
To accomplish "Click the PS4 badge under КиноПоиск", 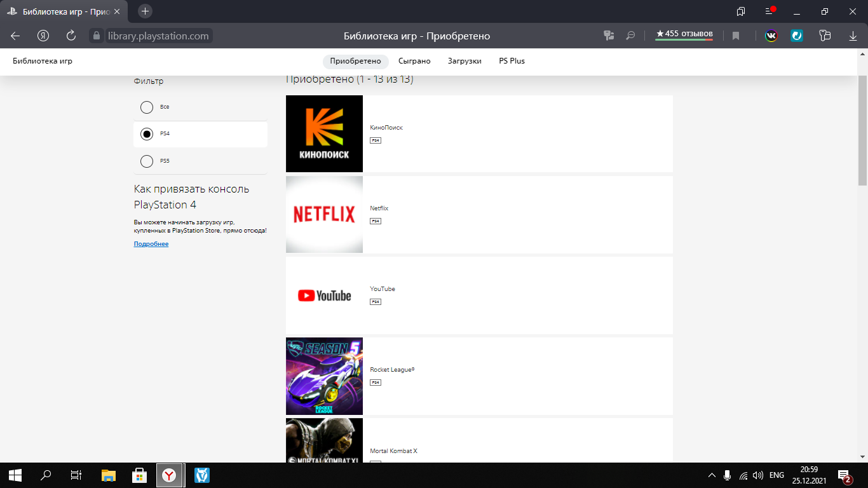I will point(376,140).
